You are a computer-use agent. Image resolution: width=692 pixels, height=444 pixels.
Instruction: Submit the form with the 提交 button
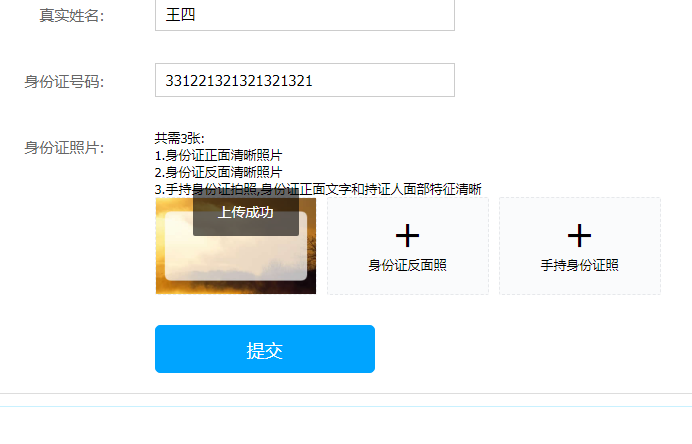click(265, 349)
